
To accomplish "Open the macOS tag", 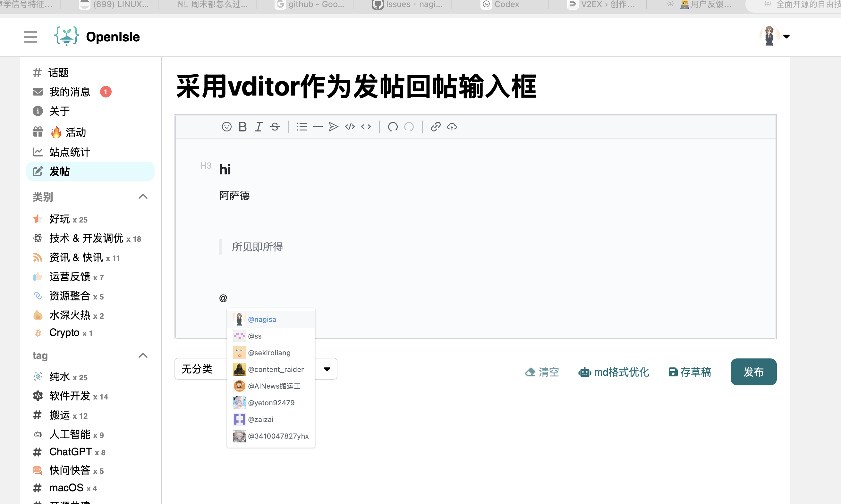I will [64, 488].
